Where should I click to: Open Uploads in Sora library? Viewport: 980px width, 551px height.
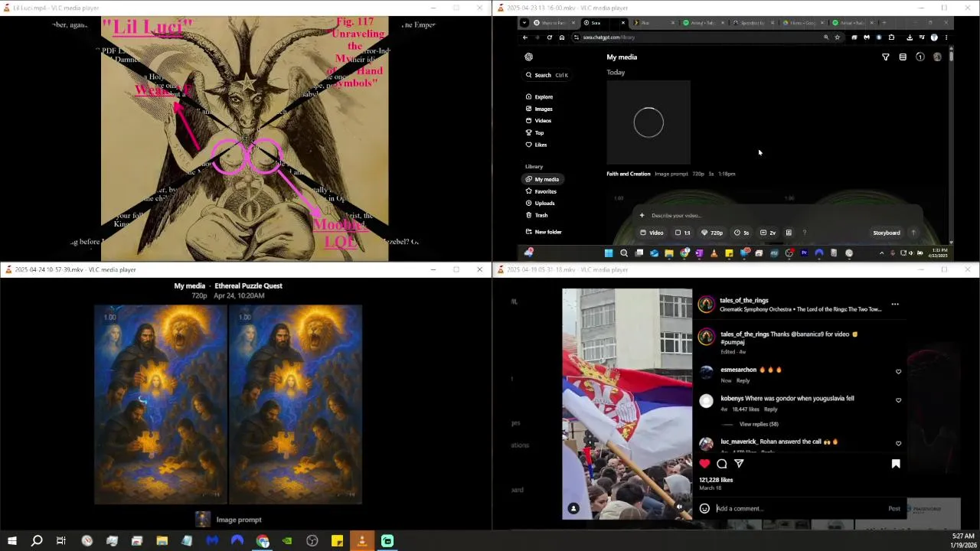click(x=540, y=204)
